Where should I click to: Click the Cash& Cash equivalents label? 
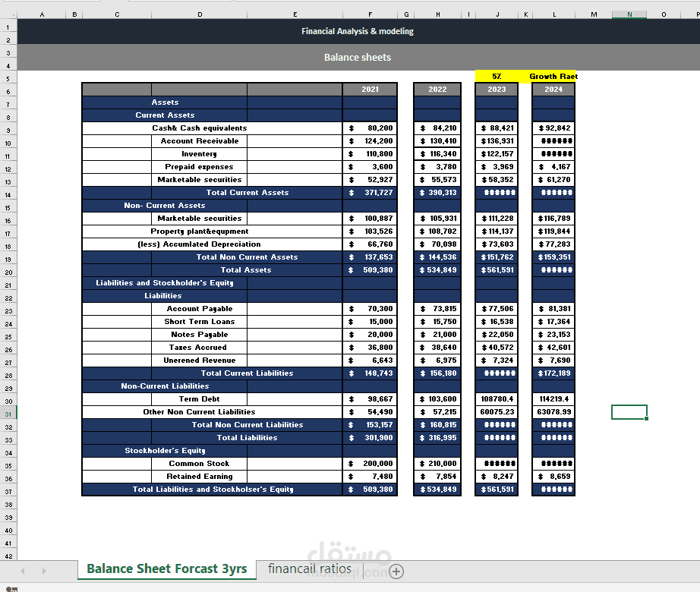coord(199,128)
